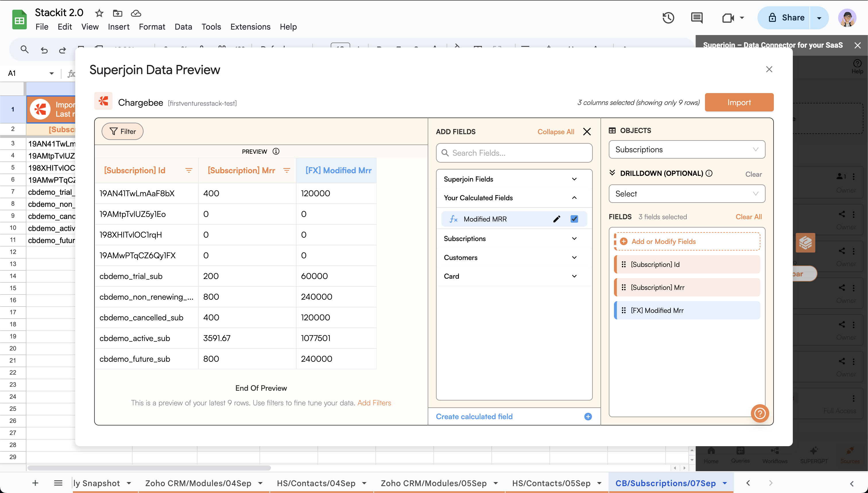The width and height of the screenshot is (868, 493).
Task: Collapse Your Calculated Fields section
Action: pyautogui.click(x=574, y=198)
